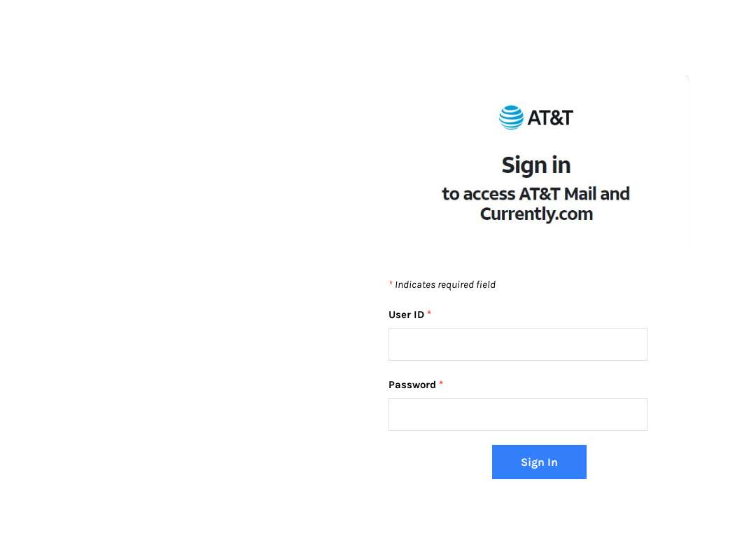Click red asterisk next to User ID
Image resolution: width=756 pixels, height=538 pixels.
pos(429,313)
